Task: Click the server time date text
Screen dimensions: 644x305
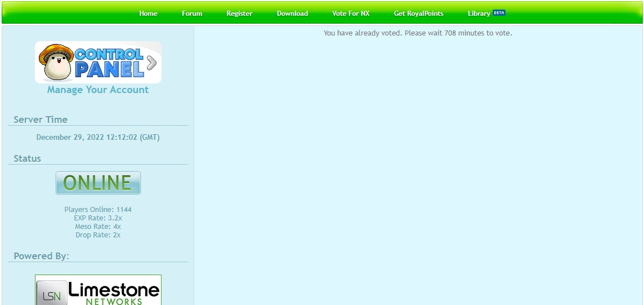Action: [x=98, y=137]
